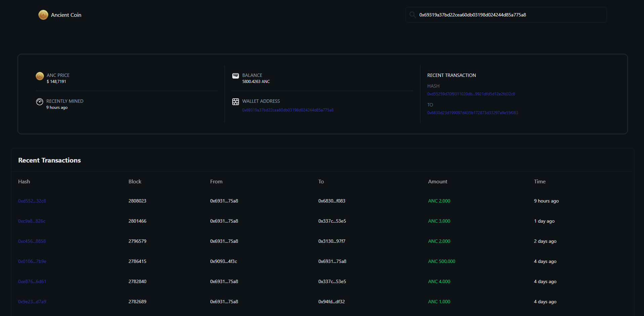
Task: Focus the address search field
Action: point(506,15)
